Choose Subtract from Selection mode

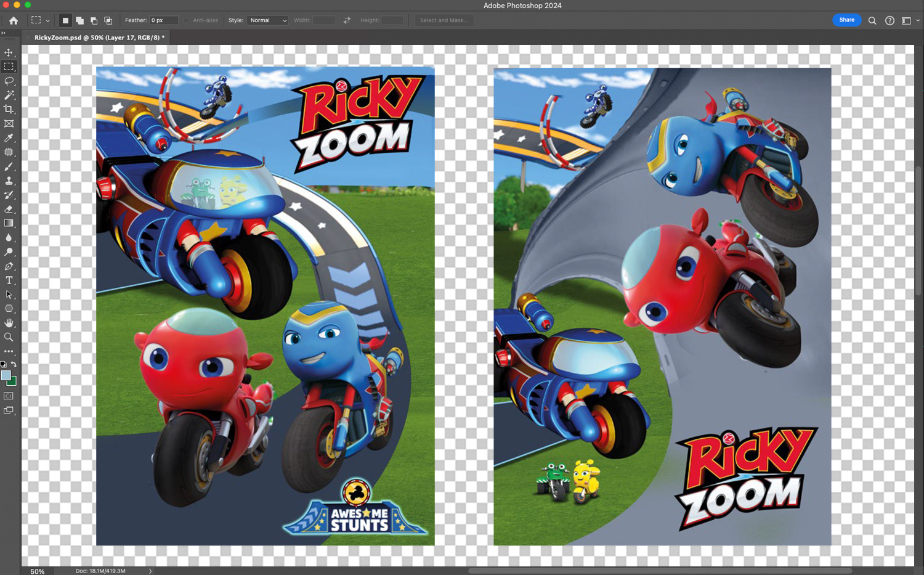tap(94, 20)
